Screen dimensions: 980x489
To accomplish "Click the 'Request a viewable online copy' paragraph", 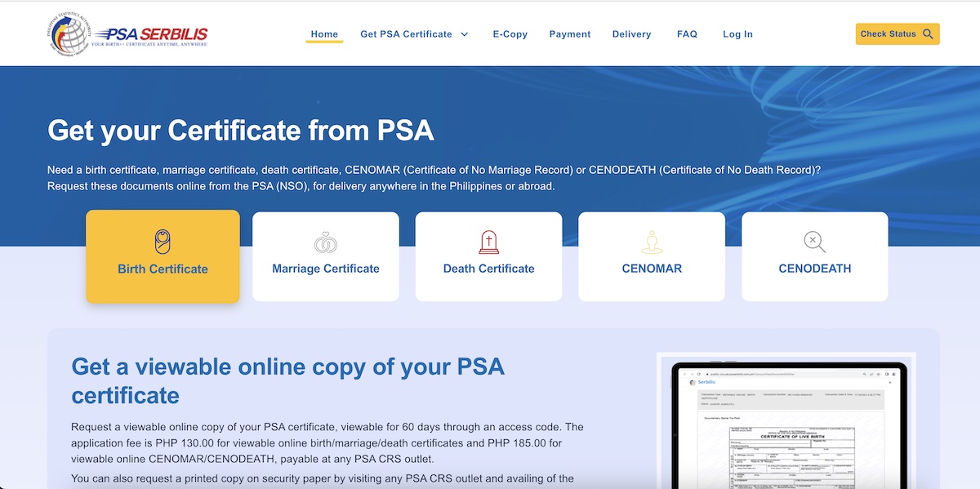I will pyautogui.click(x=327, y=442).
